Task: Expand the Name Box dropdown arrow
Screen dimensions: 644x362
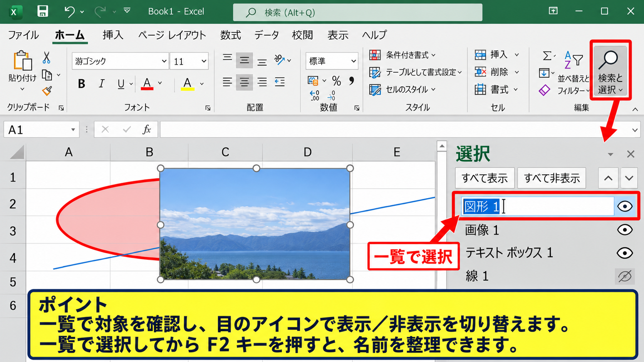Action: click(73, 130)
